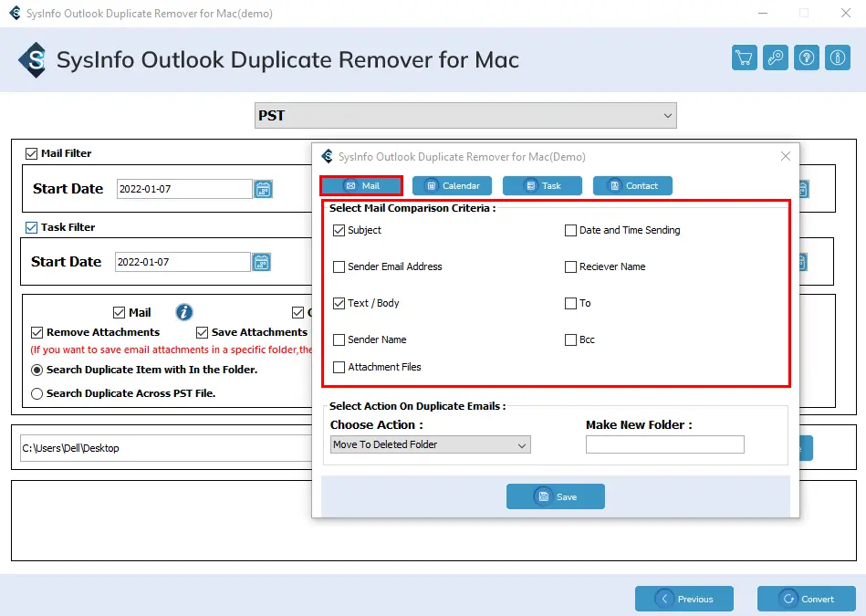Click the key activation icon
Viewport: 866px width, 616px height.
pos(776,57)
